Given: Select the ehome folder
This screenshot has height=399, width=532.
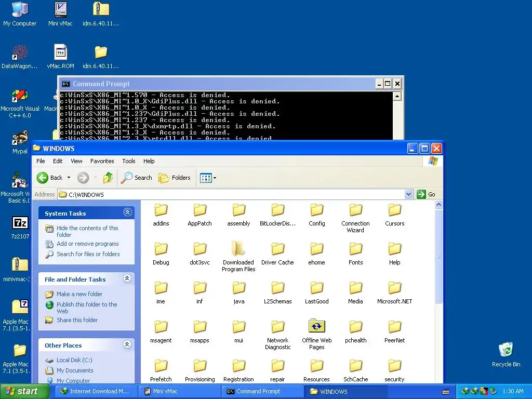Looking at the screenshot, I should point(316,254).
